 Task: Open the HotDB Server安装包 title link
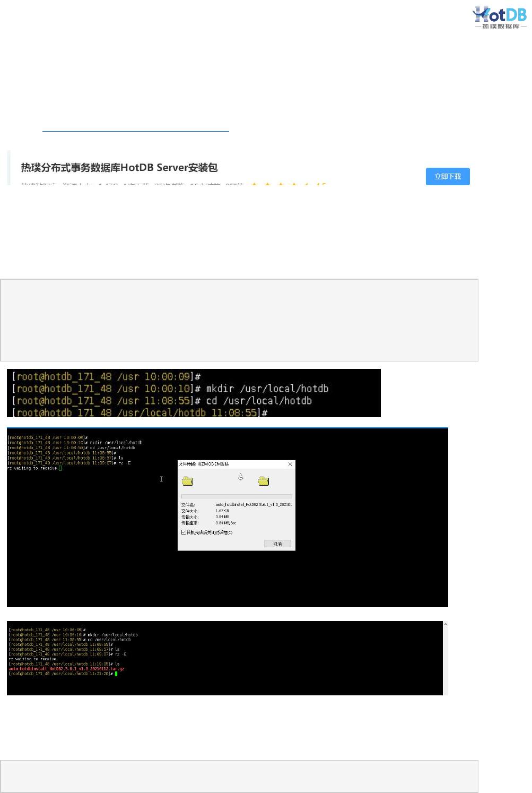pyautogui.click(x=119, y=168)
